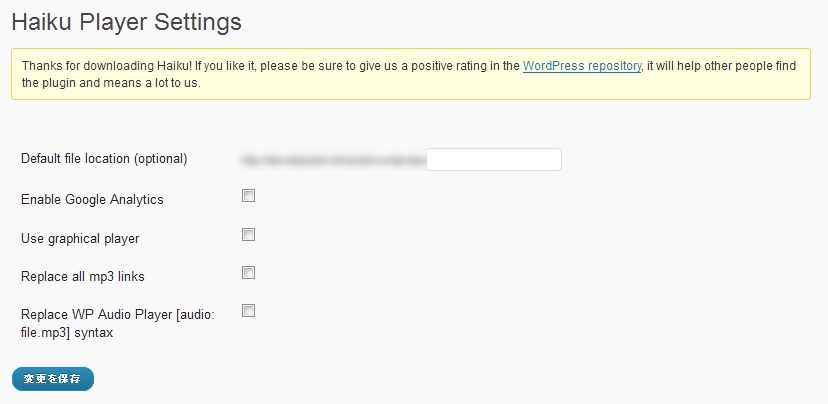Tick the Use graphical player checkbox
The height and width of the screenshot is (404, 828).
tap(249, 235)
